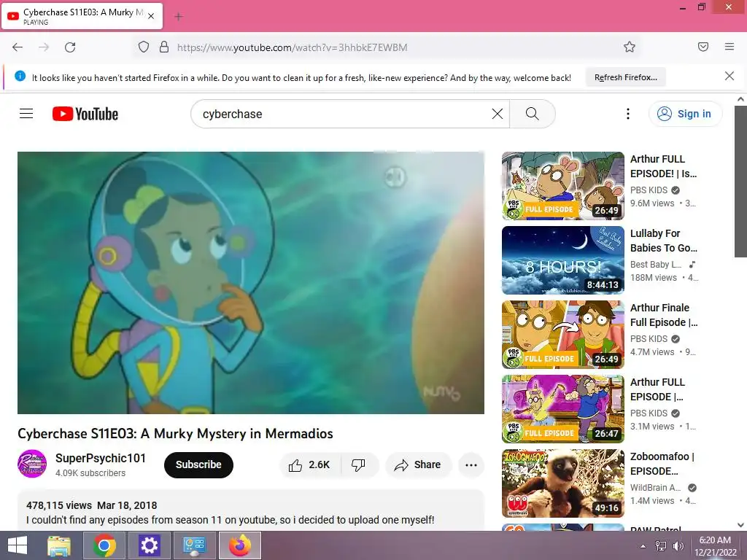Click the Firefox forward arrow button
The width and height of the screenshot is (747, 560).
44,47
